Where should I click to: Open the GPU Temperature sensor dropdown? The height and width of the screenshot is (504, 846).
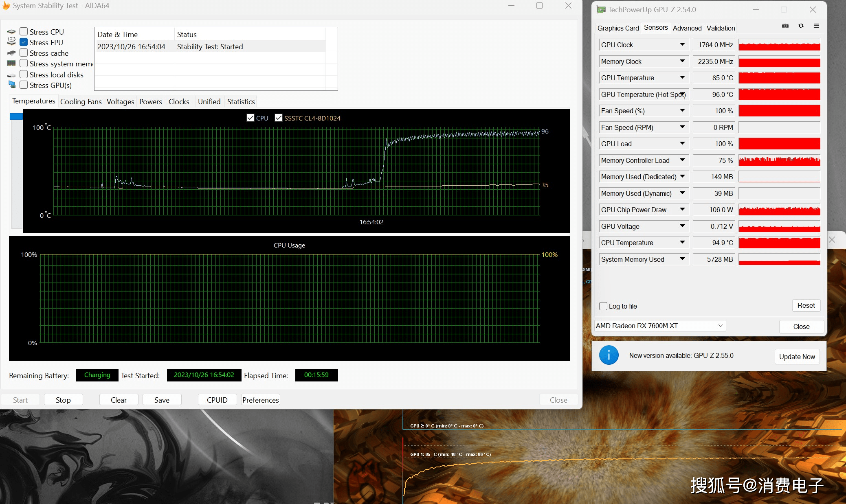[x=682, y=77]
